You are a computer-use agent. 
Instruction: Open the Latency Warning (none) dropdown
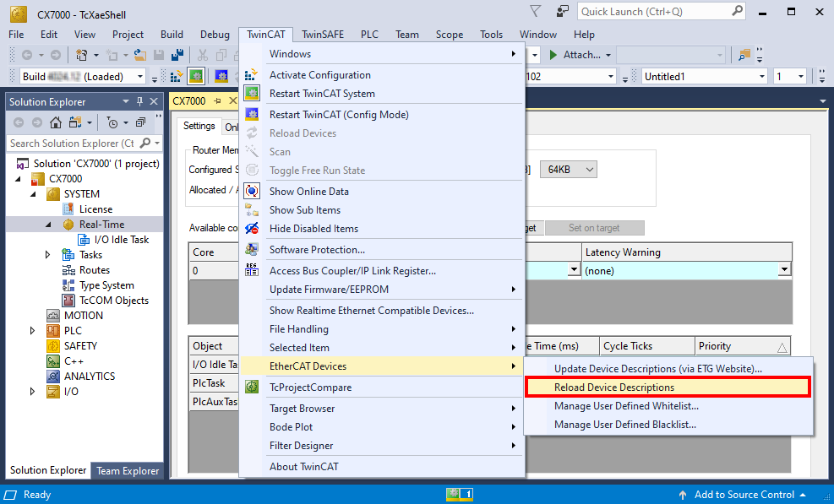784,270
